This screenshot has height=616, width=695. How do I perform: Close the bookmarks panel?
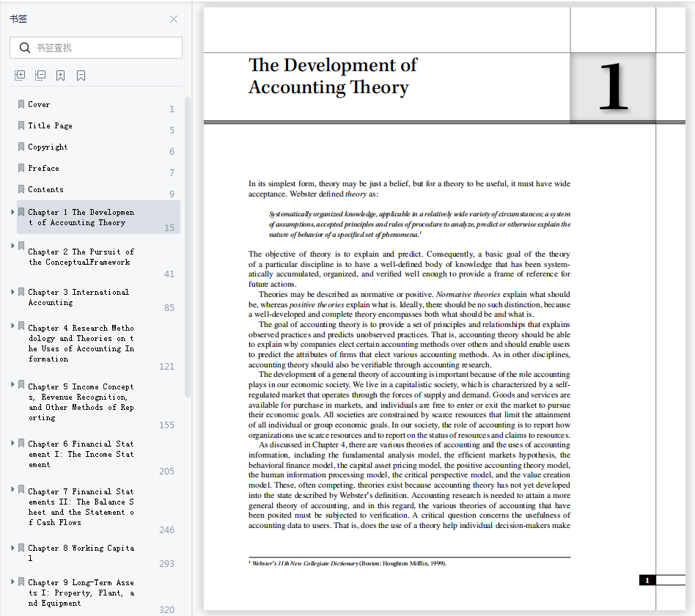(174, 19)
